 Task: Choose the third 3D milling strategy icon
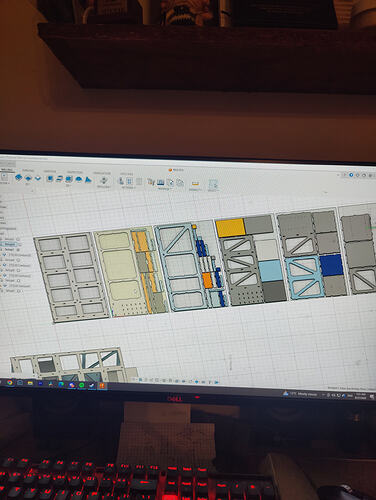coord(69,179)
